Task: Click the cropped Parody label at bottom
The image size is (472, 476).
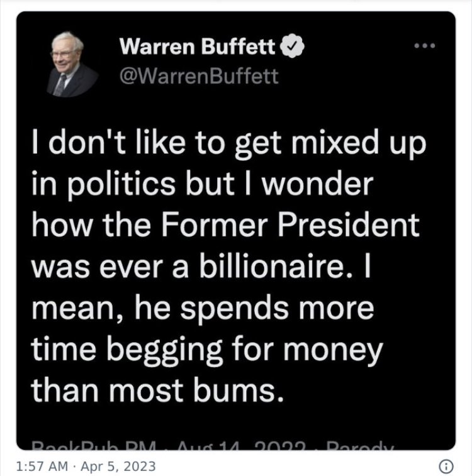Action: 359,446
